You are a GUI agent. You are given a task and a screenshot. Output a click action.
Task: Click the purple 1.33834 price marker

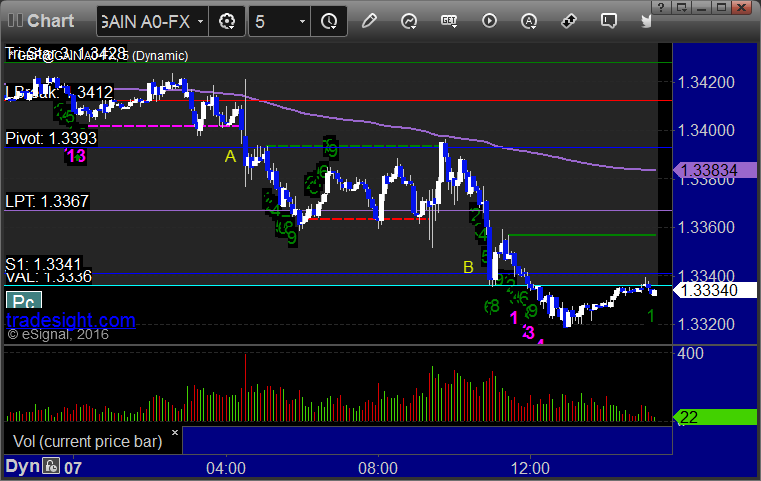(715, 170)
